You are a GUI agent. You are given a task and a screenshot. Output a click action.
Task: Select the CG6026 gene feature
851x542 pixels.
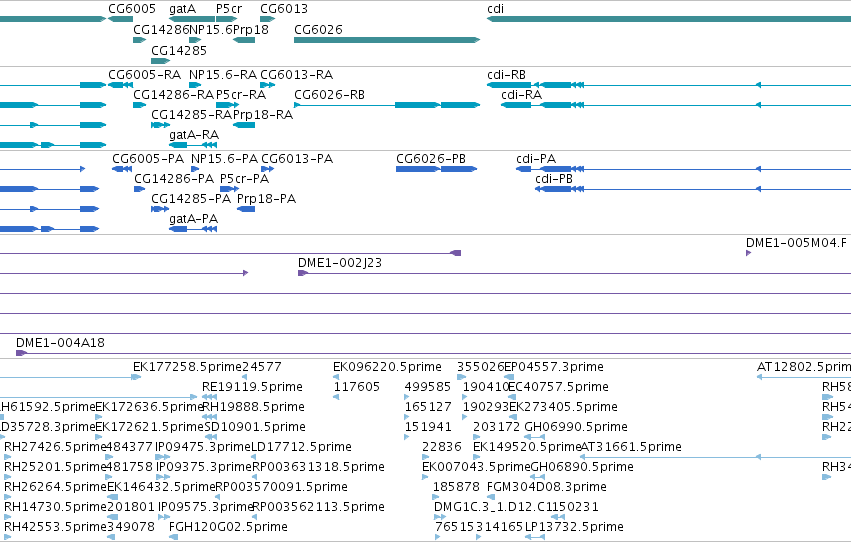[x=387, y=40]
